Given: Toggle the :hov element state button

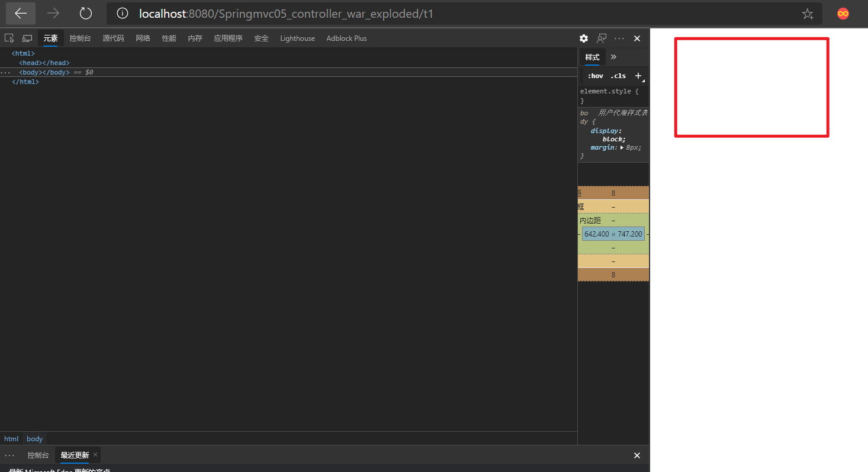Looking at the screenshot, I should 595,76.
